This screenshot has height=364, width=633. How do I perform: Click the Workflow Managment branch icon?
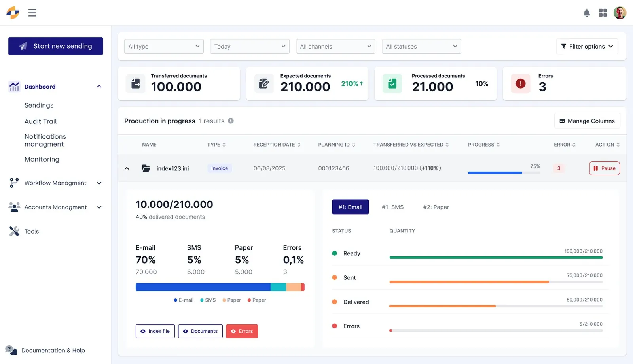tap(14, 183)
